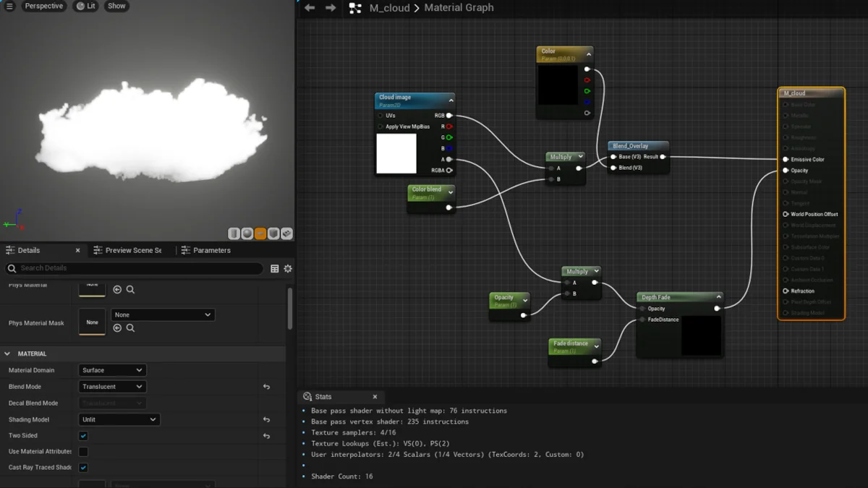868x488 pixels.
Task: Switch to the Preview Scene Settings tab
Action: point(127,250)
